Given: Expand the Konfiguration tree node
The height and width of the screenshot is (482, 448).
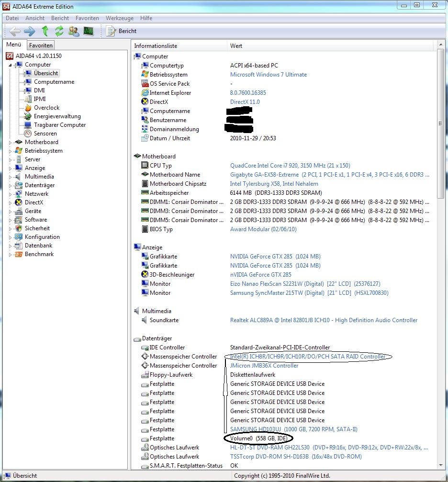Looking at the screenshot, I should point(10,237).
